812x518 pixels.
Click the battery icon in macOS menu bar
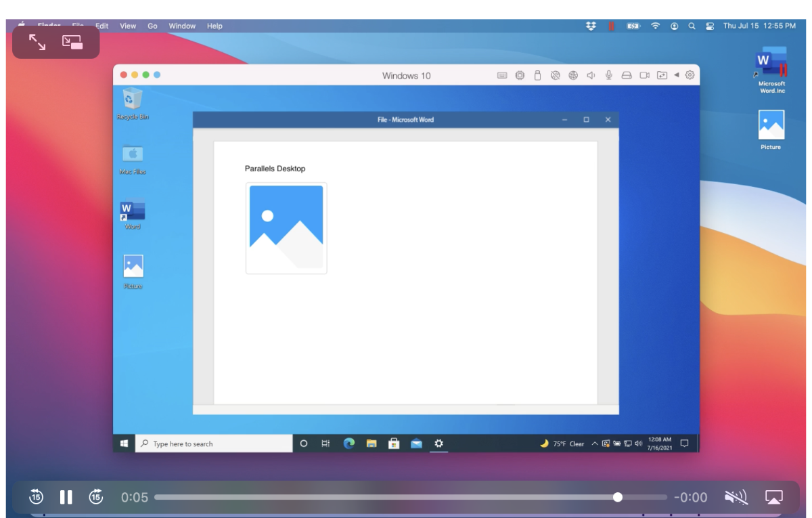(x=633, y=26)
